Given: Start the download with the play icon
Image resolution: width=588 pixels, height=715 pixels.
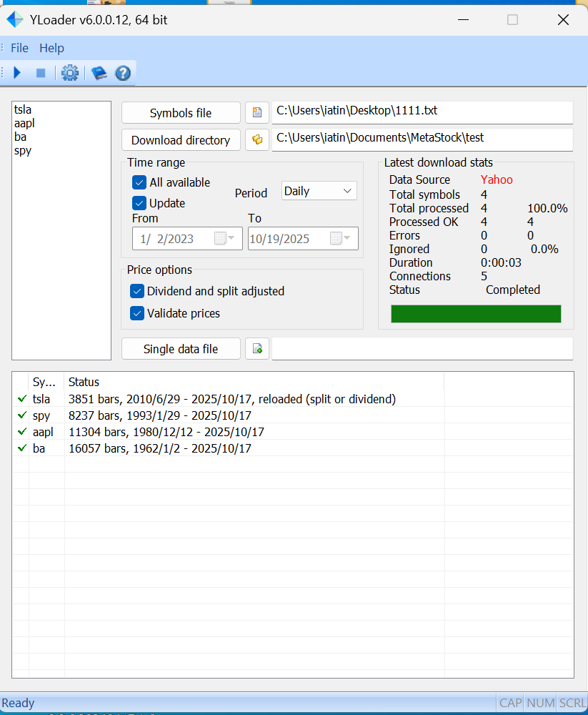Looking at the screenshot, I should pos(18,73).
